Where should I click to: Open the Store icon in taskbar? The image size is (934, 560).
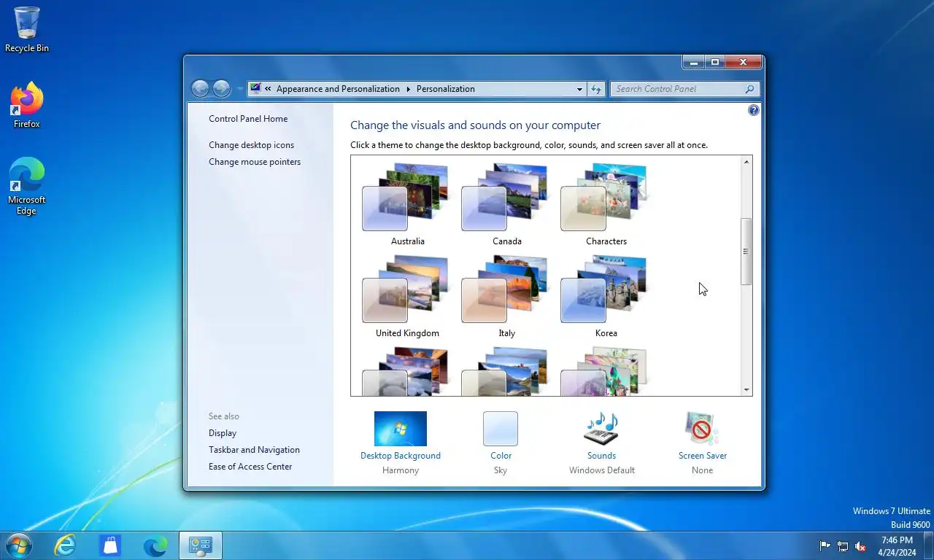110,545
